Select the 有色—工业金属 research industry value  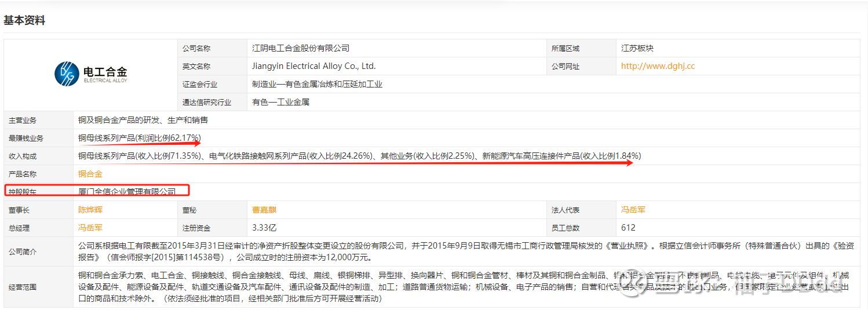click(x=281, y=102)
